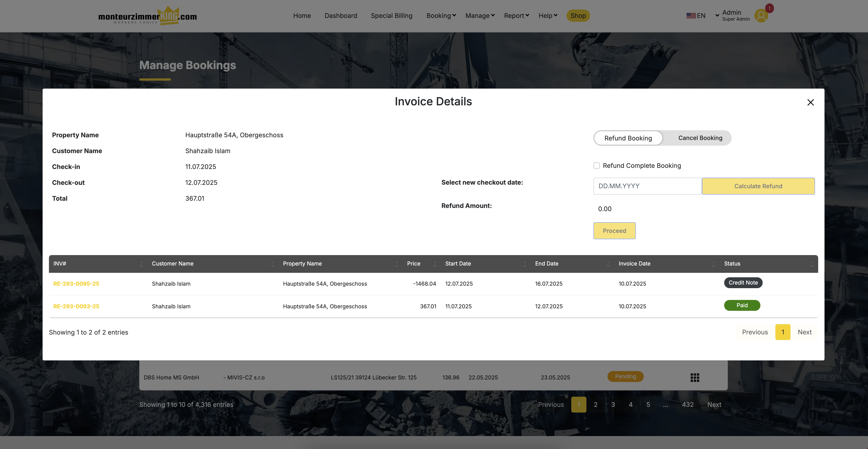
Task: Click the US flag language icon
Action: [x=691, y=15]
